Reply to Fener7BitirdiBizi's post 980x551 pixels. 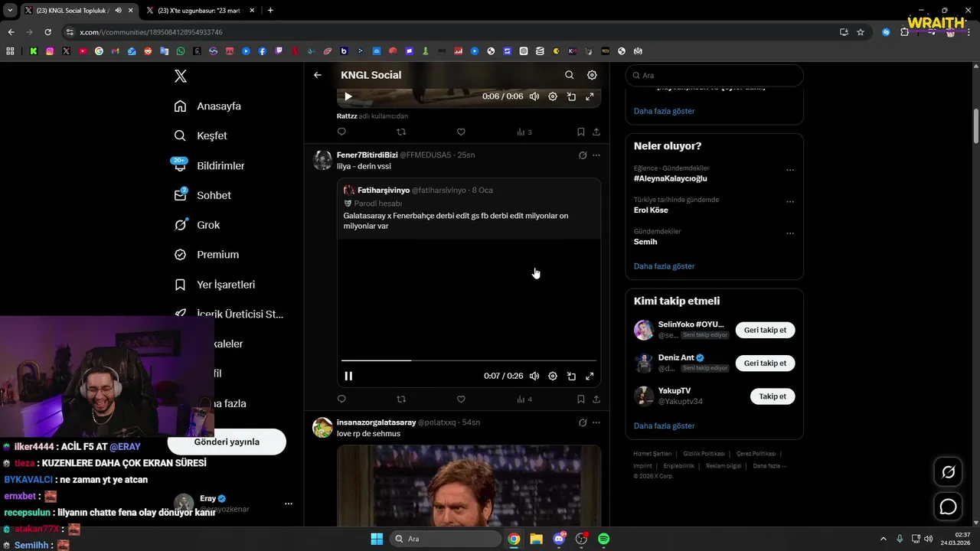tap(341, 399)
